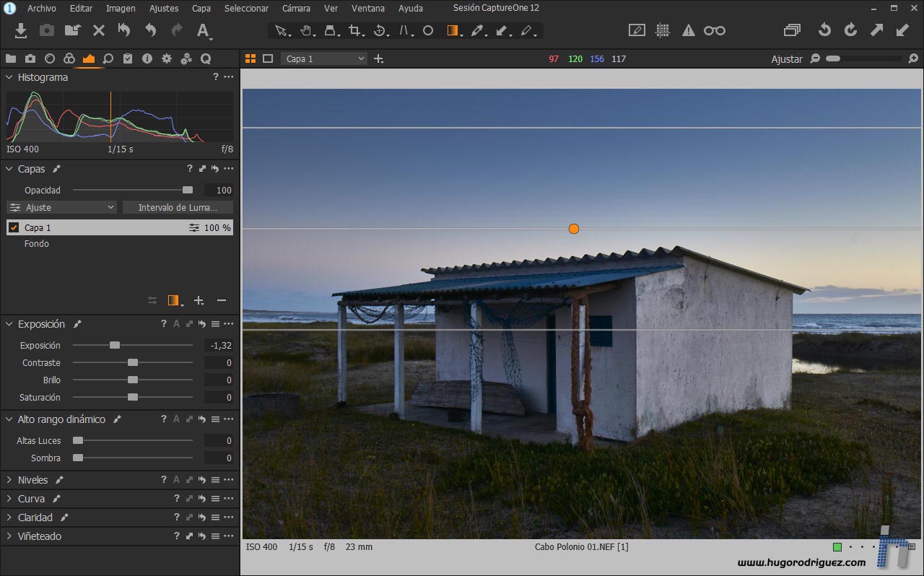Uncheck the Capa 1 layer checkbox
This screenshot has height=576, width=924.
[14, 227]
